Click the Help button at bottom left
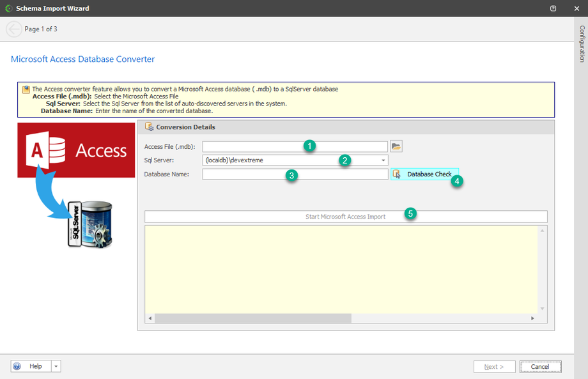Viewport: 588px width, 379px height. 31,366
